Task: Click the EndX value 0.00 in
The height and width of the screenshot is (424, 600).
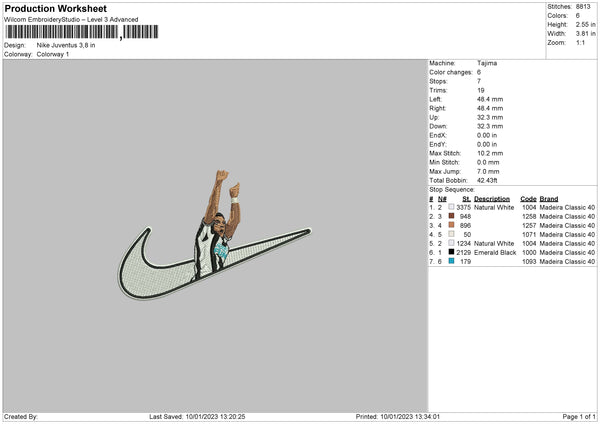Action: (x=487, y=135)
